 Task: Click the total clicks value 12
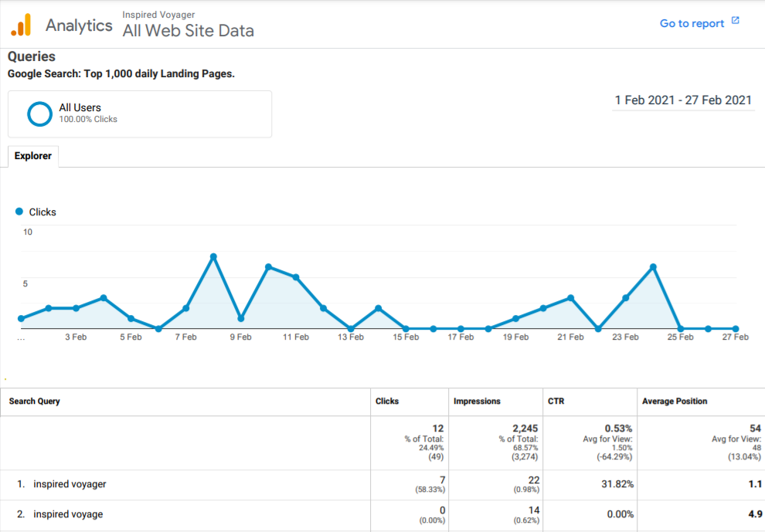(438, 428)
